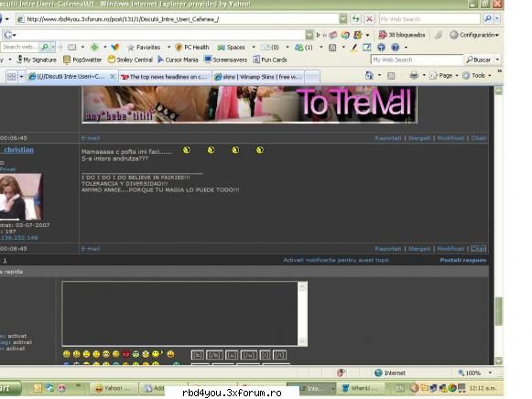Screen dimensions: 532x399
Task: Insert the [/u] closing underline tag
Action: click(249, 355)
